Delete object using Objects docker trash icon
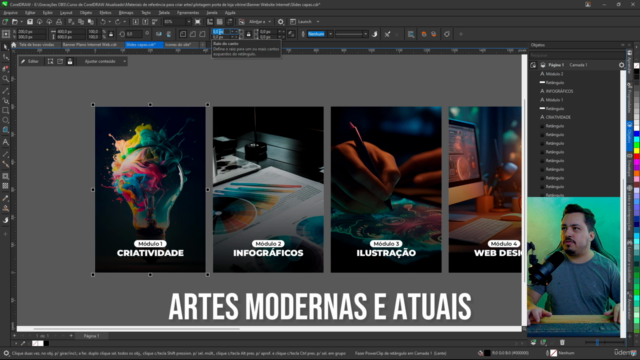640x360 pixels. [562, 342]
